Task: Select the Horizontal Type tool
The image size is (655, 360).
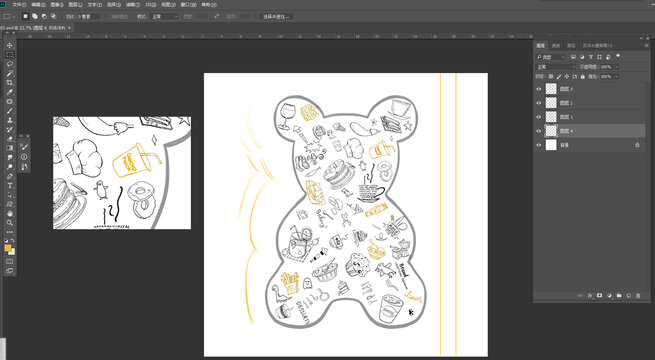Action: pyautogui.click(x=10, y=186)
